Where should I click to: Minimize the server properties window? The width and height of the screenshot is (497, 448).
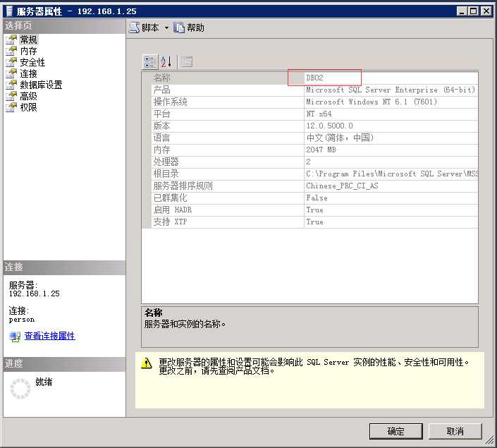462,11
